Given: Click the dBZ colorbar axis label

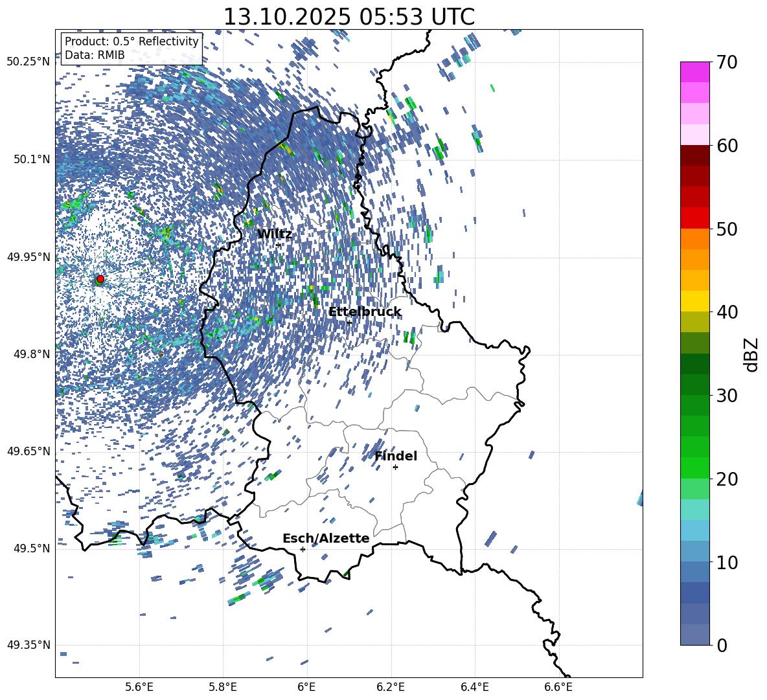Looking at the screenshot, I should click(752, 354).
